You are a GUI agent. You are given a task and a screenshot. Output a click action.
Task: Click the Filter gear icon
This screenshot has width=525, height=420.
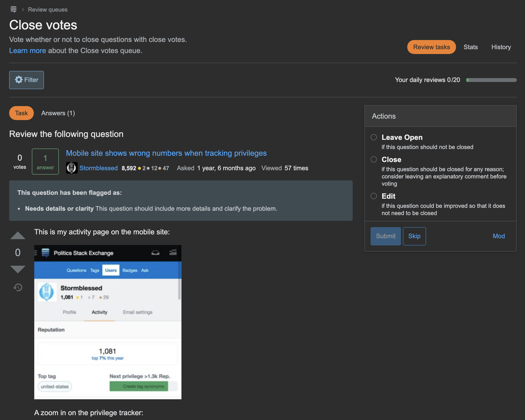(x=18, y=80)
